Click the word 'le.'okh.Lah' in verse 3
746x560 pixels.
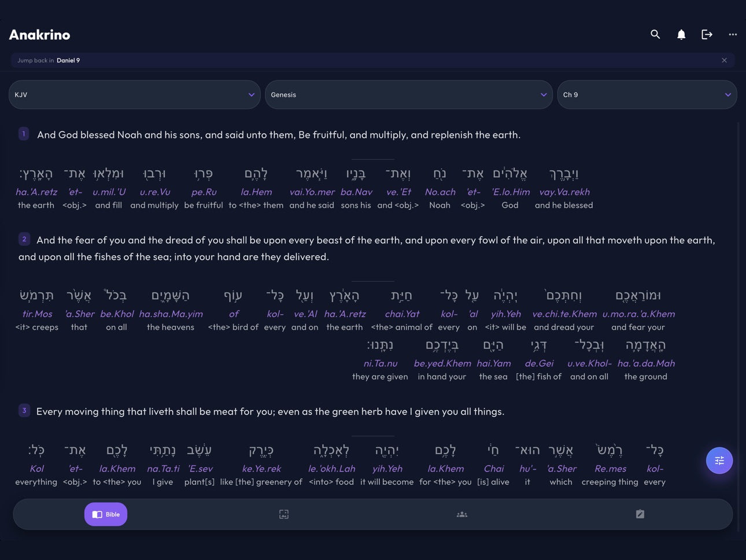point(332,469)
